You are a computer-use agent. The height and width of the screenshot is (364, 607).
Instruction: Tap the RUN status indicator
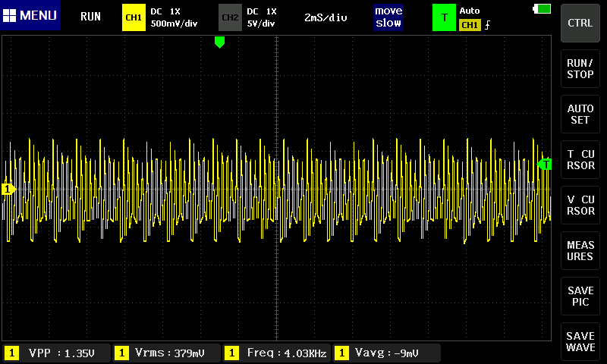[x=90, y=17]
